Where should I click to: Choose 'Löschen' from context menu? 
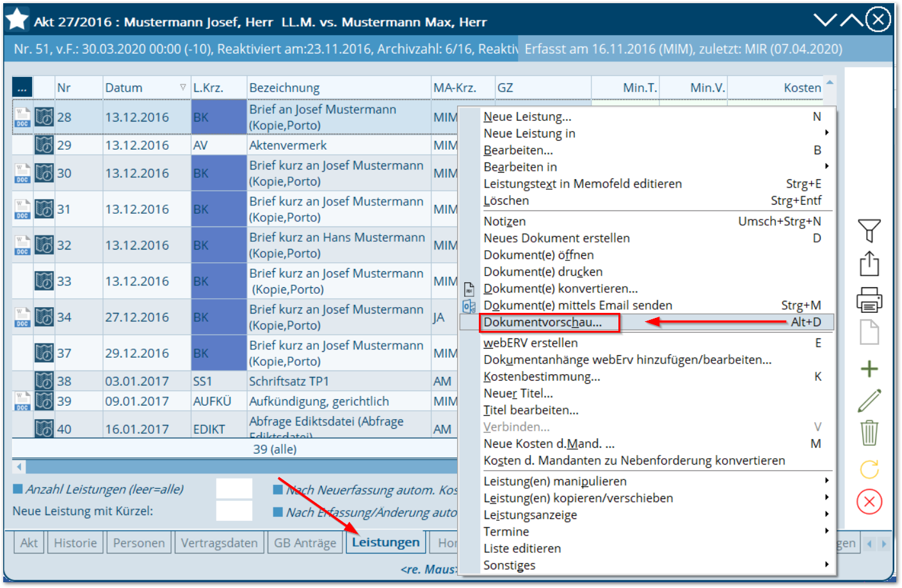647,200
